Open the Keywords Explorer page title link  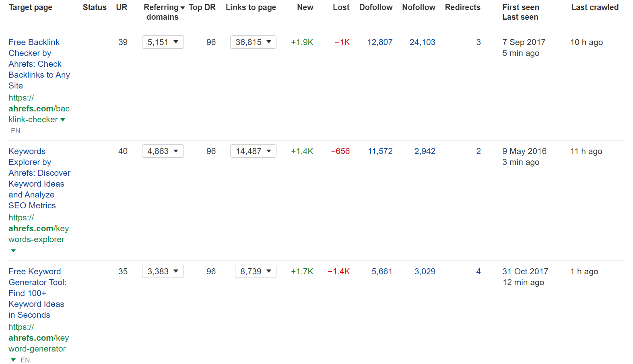tap(39, 178)
